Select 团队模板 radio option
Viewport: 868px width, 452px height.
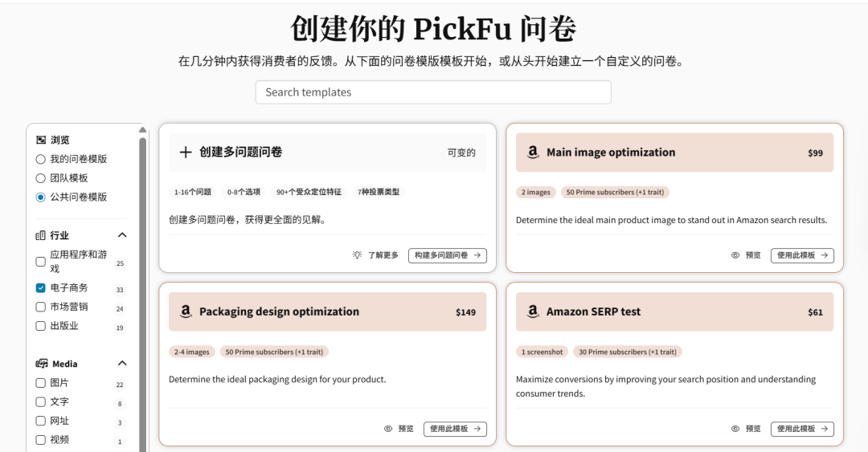[40, 178]
